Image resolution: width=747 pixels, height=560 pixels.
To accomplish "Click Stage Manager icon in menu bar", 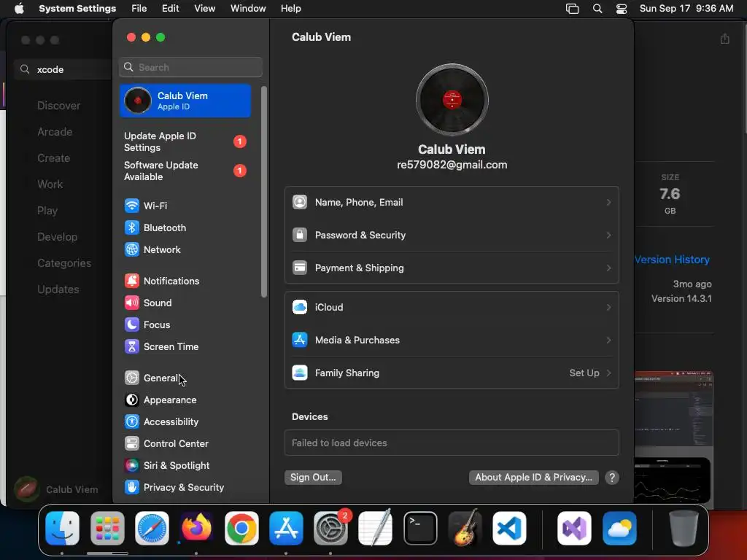I will click(572, 9).
